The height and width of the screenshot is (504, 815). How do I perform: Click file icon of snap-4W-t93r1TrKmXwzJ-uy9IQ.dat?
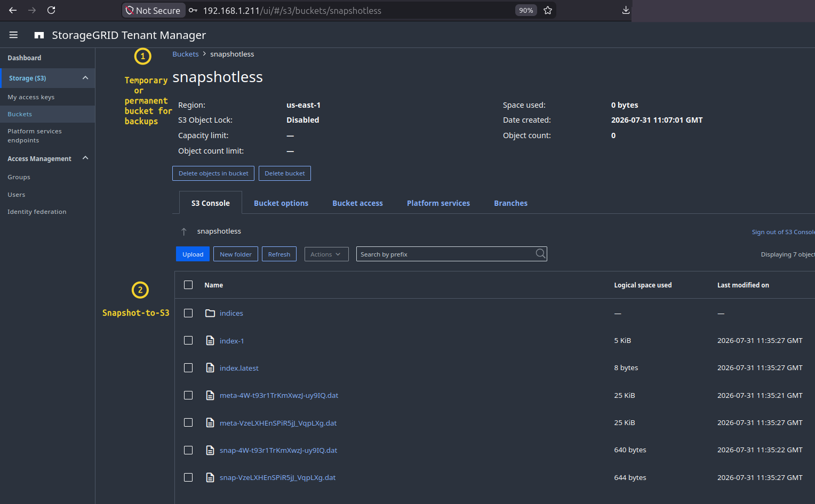click(x=210, y=450)
